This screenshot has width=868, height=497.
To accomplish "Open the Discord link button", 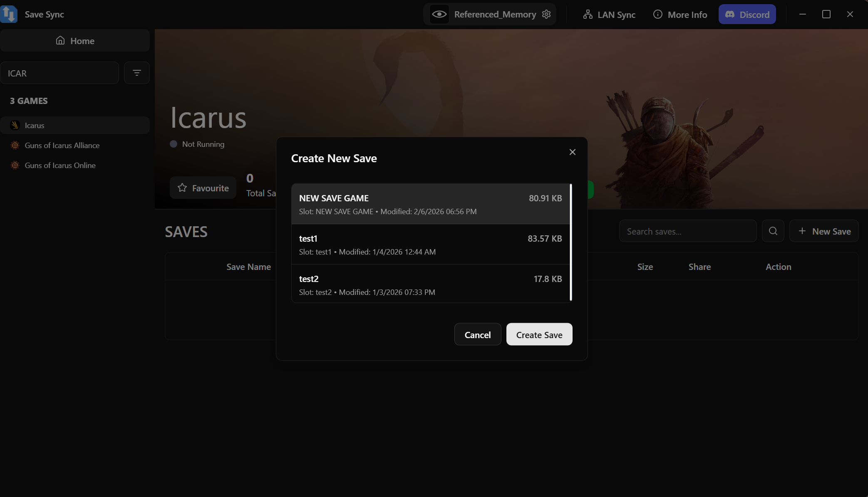I will pyautogui.click(x=747, y=15).
